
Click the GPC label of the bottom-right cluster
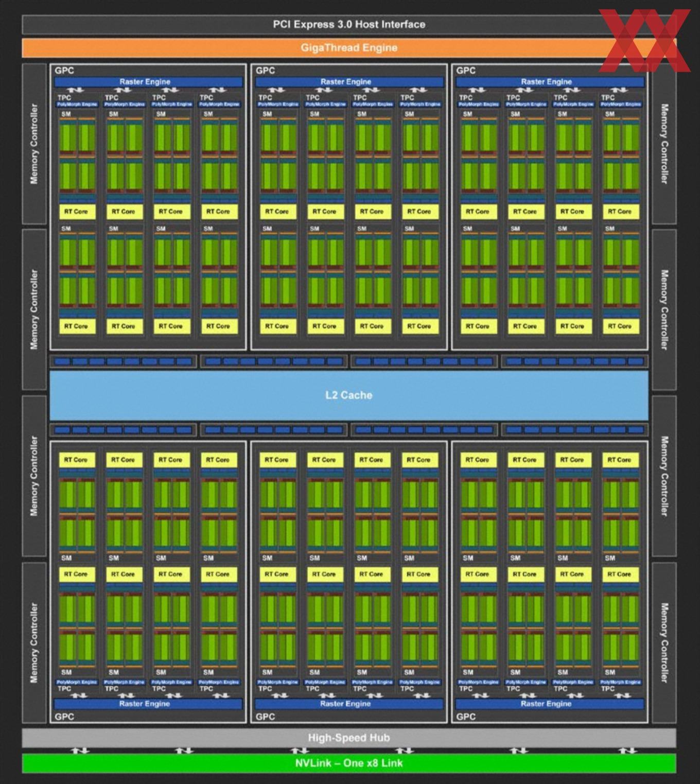pyautogui.click(x=466, y=717)
